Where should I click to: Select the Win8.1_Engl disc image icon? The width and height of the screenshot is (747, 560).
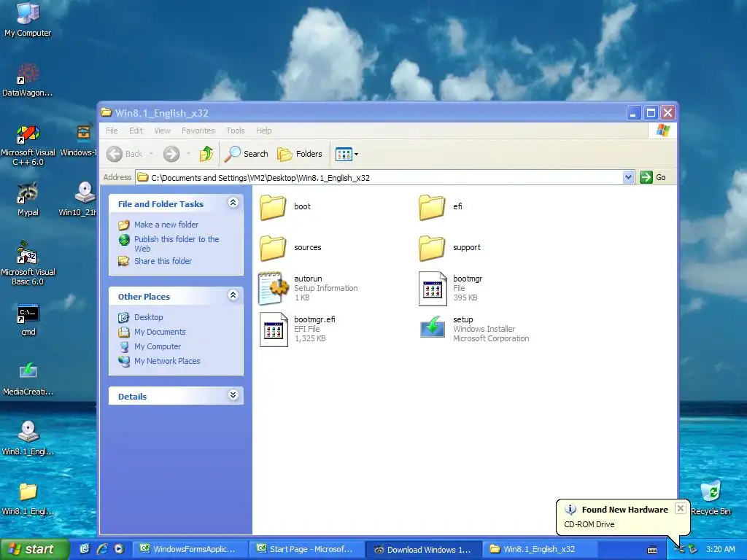pyautogui.click(x=28, y=438)
